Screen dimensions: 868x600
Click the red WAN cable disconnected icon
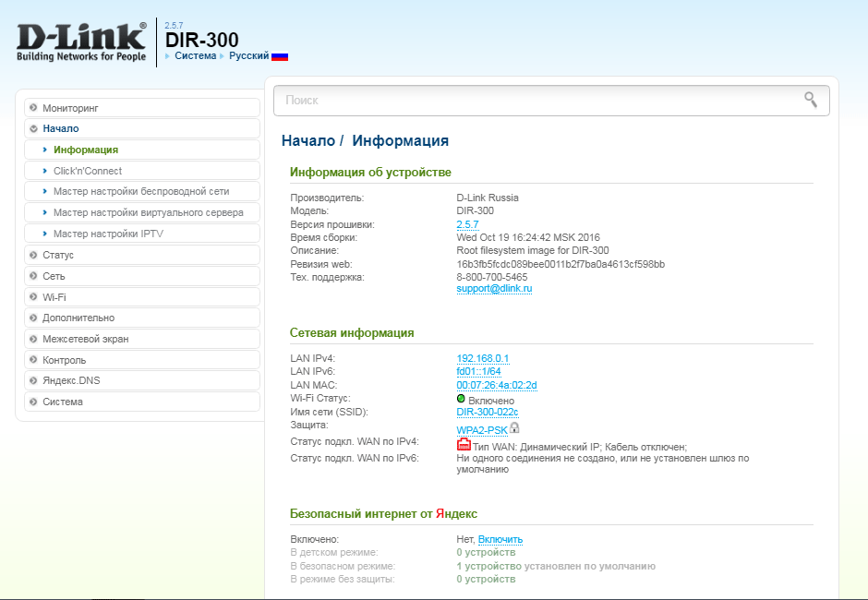[x=464, y=444]
